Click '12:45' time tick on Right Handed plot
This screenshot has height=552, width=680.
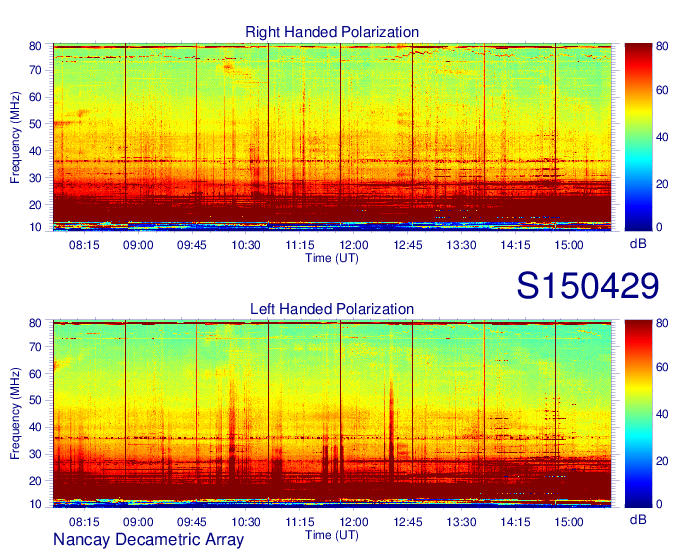(x=408, y=245)
